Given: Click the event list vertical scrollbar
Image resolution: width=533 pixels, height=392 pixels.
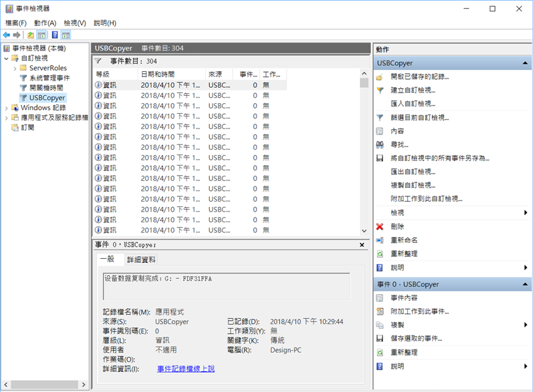Looking at the screenshot, I should pyautogui.click(x=364, y=153).
